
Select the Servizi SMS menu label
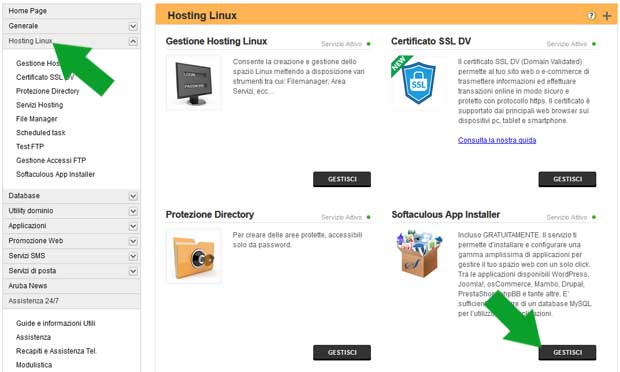(x=27, y=256)
